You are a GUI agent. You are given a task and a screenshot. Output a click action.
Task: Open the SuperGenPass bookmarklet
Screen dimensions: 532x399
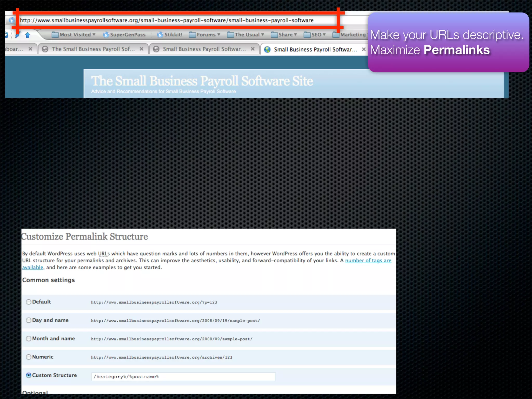[124, 35]
